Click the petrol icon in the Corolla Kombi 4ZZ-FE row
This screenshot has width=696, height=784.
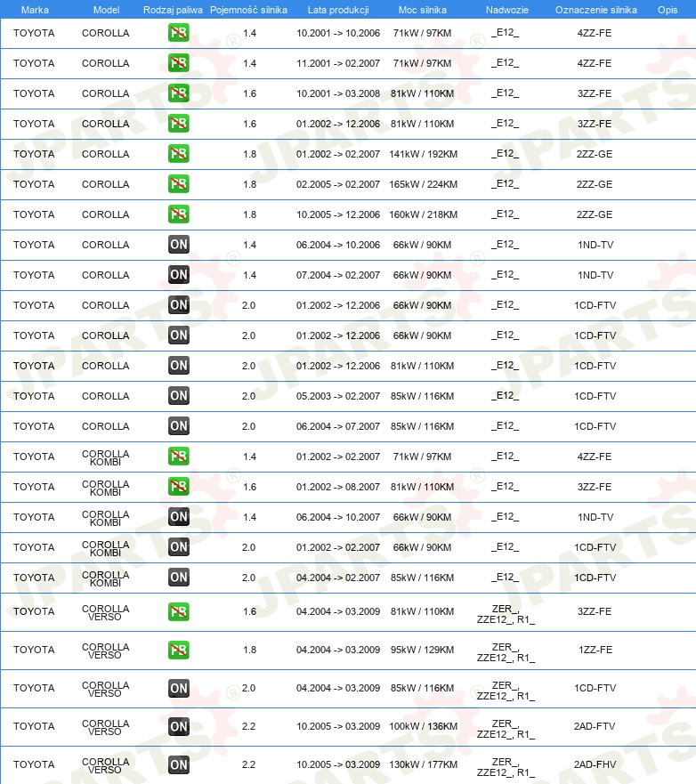click(x=179, y=457)
